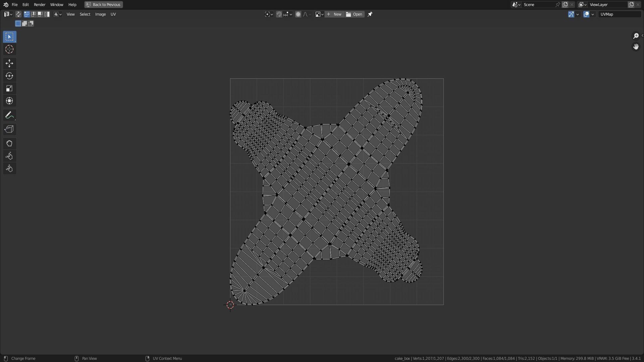Select the Grab sculpt tool

tap(9, 143)
